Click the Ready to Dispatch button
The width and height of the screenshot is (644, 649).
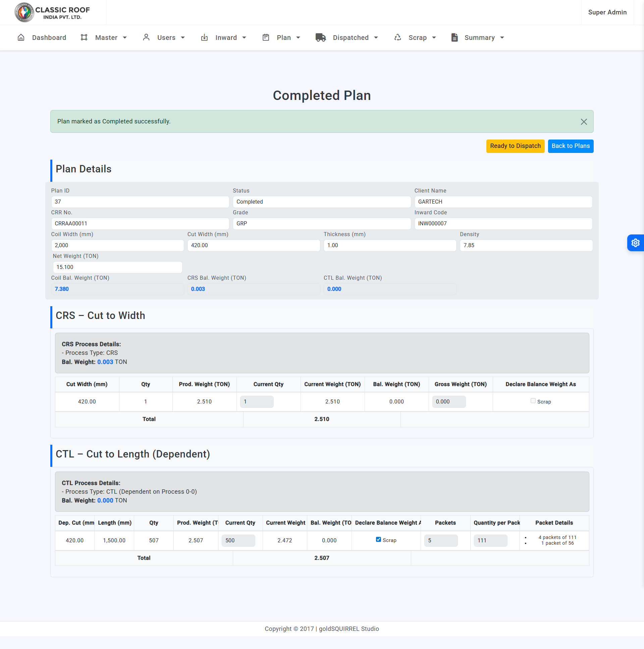[x=515, y=146]
